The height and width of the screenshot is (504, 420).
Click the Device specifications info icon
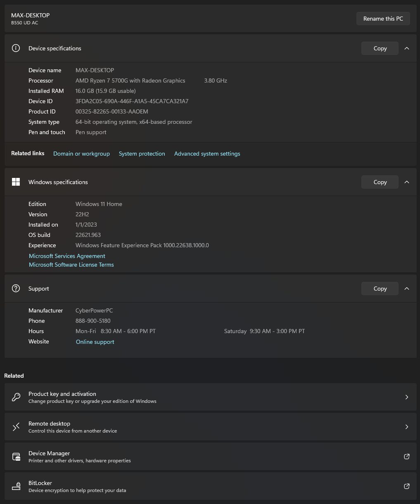tap(16, 48)
